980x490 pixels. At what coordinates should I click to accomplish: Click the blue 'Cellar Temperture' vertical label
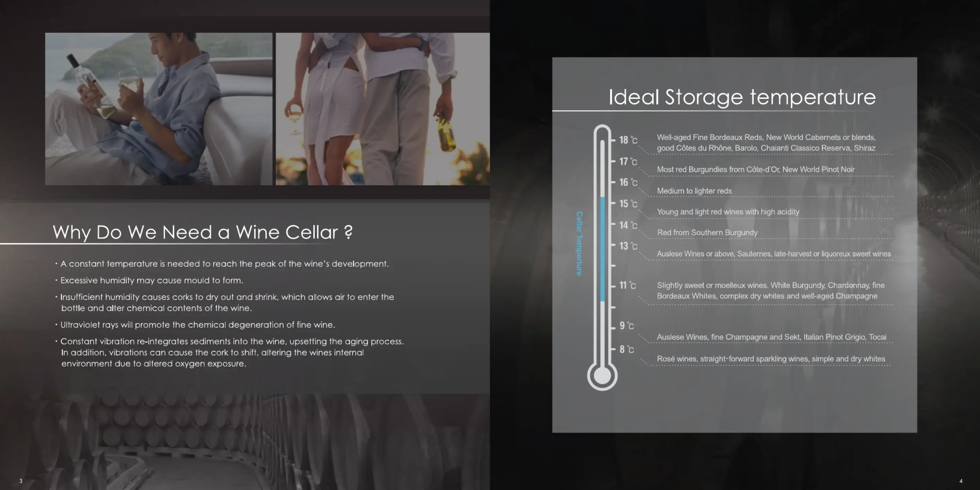pos(579,244)
